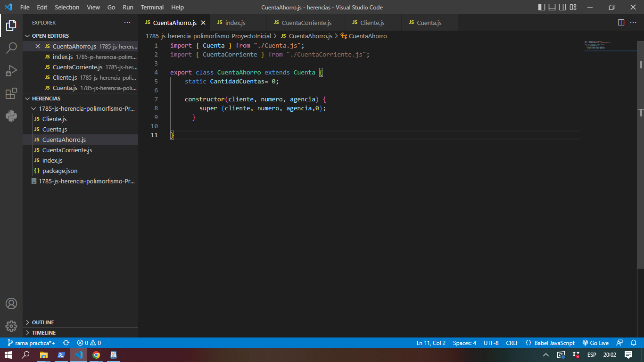Collapse 1785-js-herencia-polimorfismo folder
The height and width of the screenshot is (362, 644).
[80, 108]
